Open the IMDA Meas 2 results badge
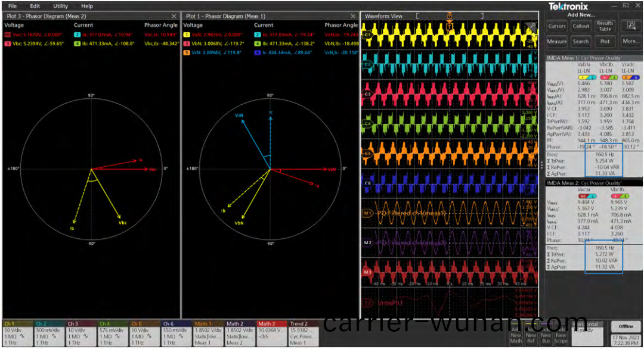This screenshot has height=349, width=644. pos(593,182)
